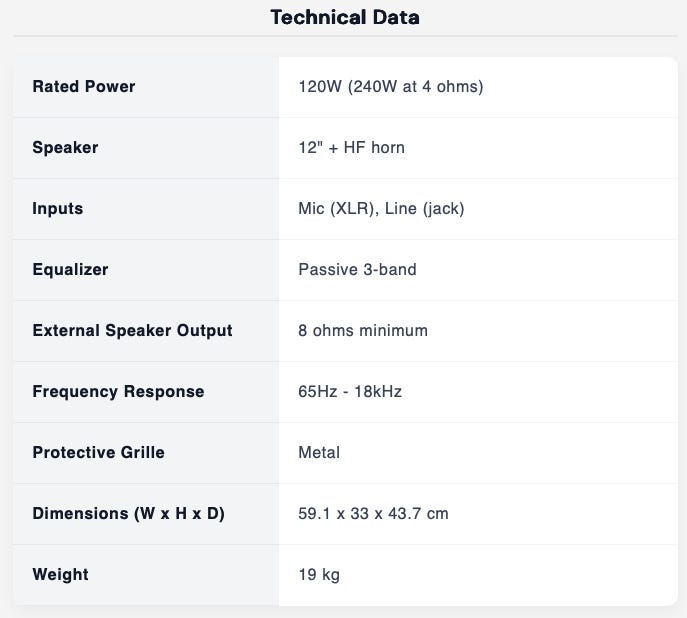Select the External Speaker Output label
687x618 pixels.
(x=132, y=330)
